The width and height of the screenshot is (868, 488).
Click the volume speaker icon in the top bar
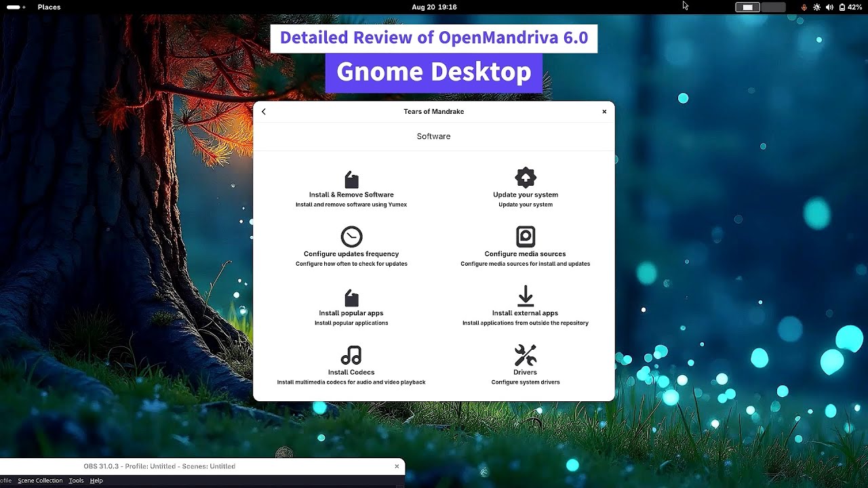pyautogui.click(x=829, y=7)
